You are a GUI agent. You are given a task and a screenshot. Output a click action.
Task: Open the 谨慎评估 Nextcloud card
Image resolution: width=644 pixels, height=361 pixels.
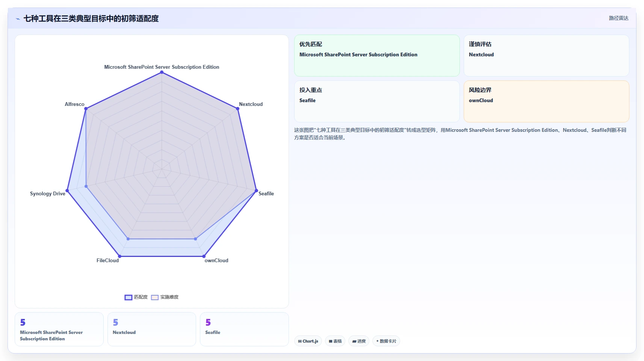(546, 56)
